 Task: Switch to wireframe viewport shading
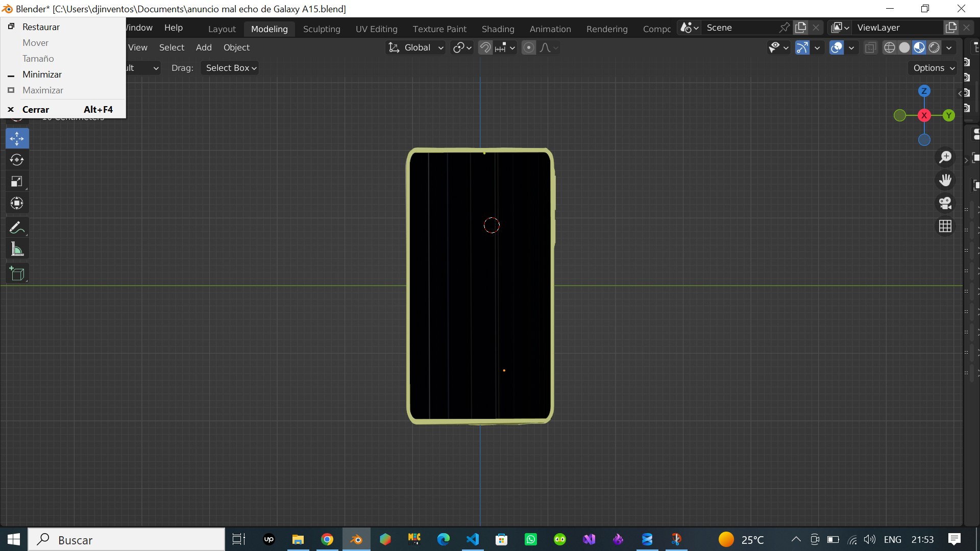coord(890,47)
